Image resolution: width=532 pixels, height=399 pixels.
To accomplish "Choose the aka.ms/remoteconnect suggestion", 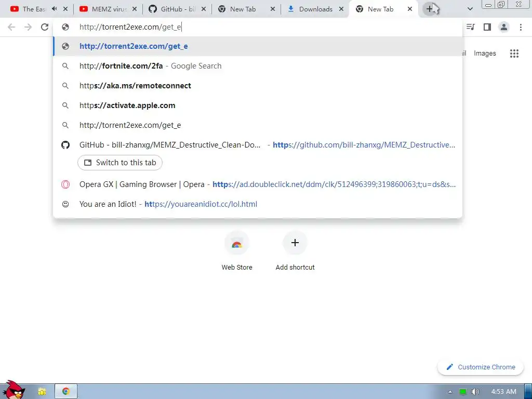I will pyautogui.click(x=258, y=86).
